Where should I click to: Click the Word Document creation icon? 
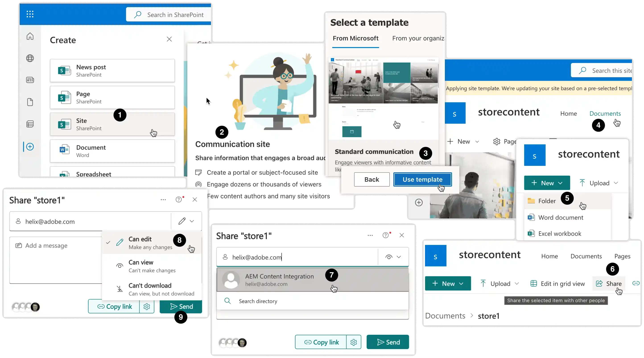530,217
